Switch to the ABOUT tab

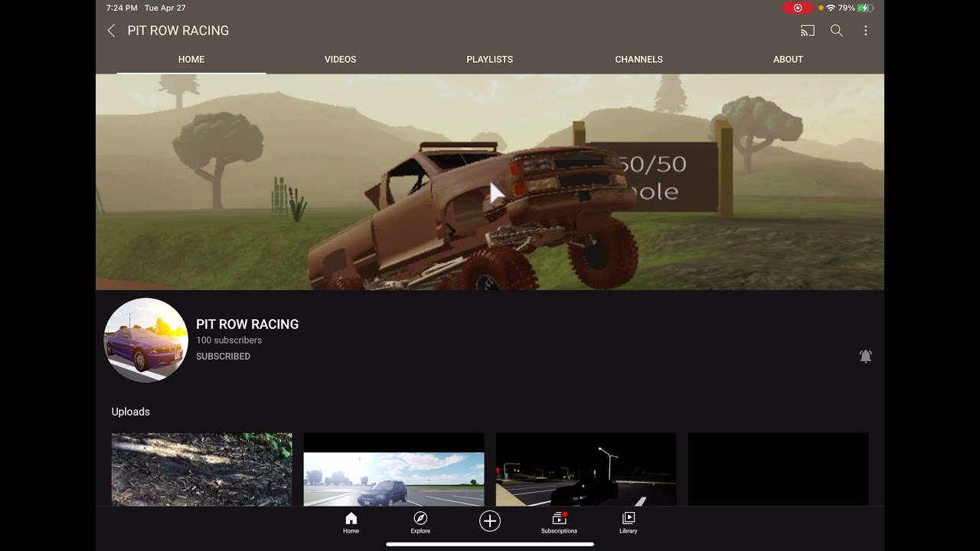tap(788, 59)
